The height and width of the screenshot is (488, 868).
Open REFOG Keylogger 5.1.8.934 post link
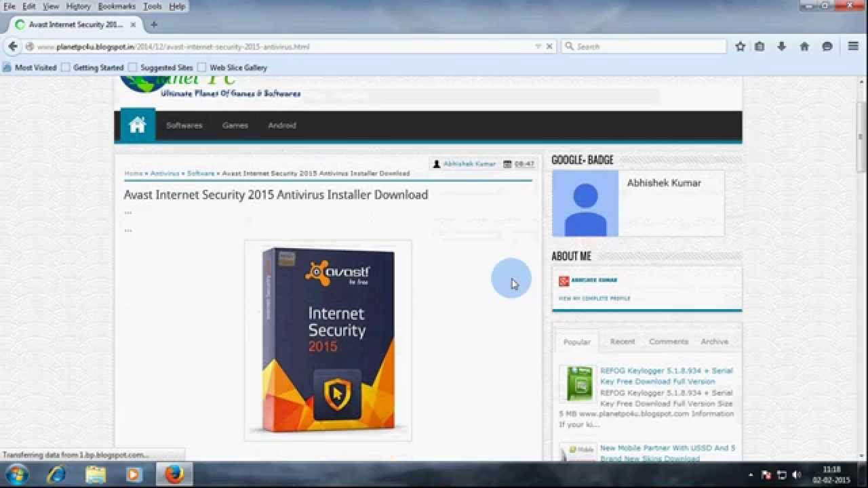(x=667, y=376)
